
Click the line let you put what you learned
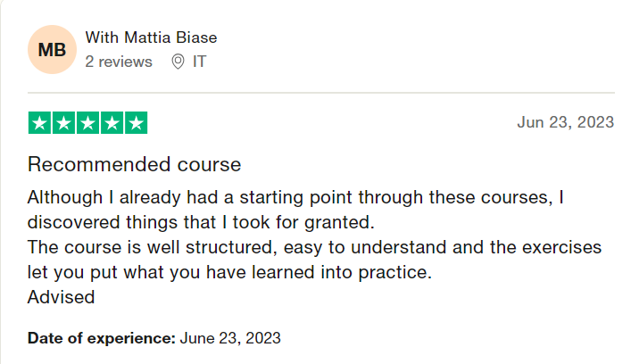point(230,272)
